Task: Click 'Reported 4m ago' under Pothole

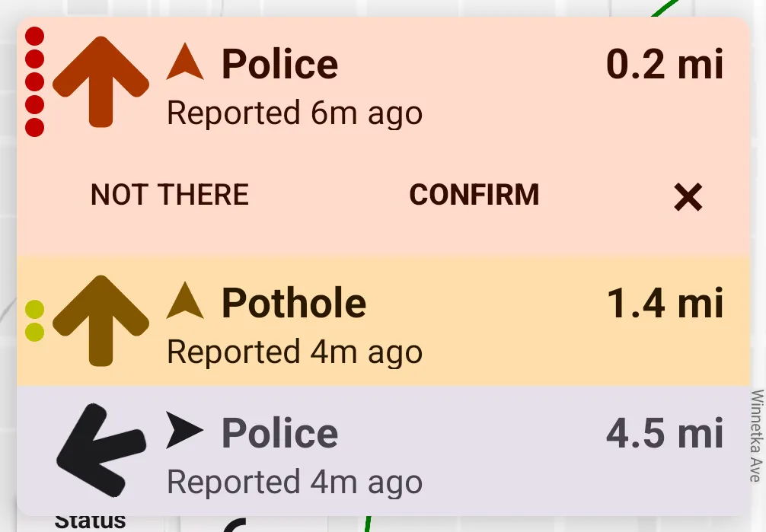Action: click(x=294, y=352)
